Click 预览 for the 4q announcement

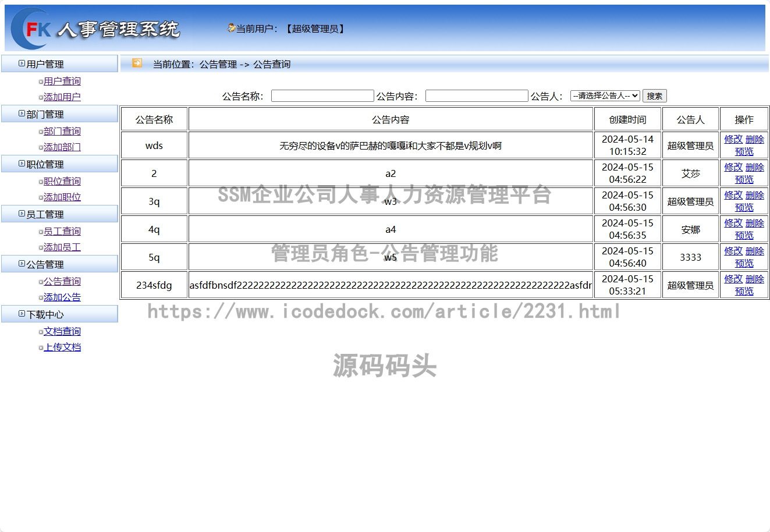click(744, 235)
